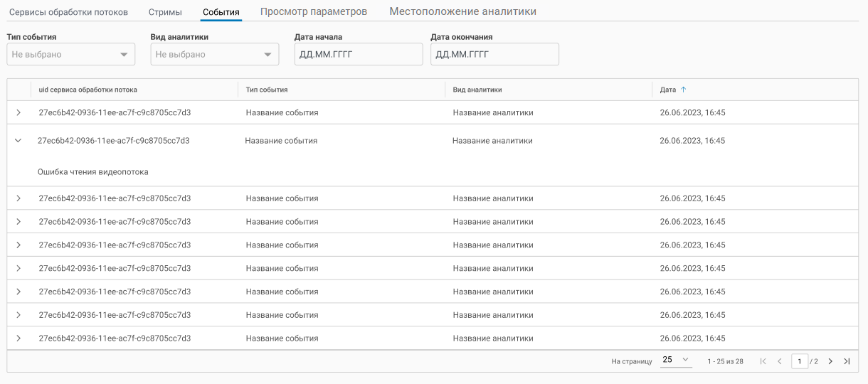Switch to Просмотр параметров tab
This screenshot has width=868, height=384.
(314, 12)
